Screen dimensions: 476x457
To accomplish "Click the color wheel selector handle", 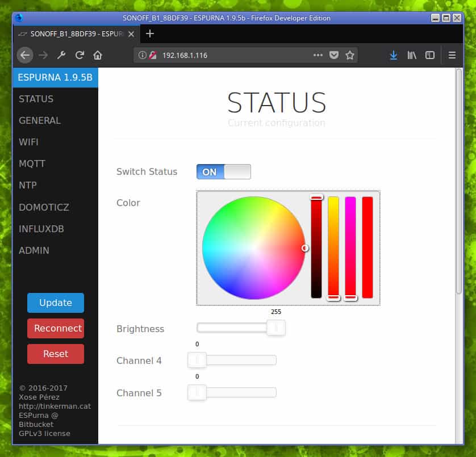I will click(x=305, y=248).
